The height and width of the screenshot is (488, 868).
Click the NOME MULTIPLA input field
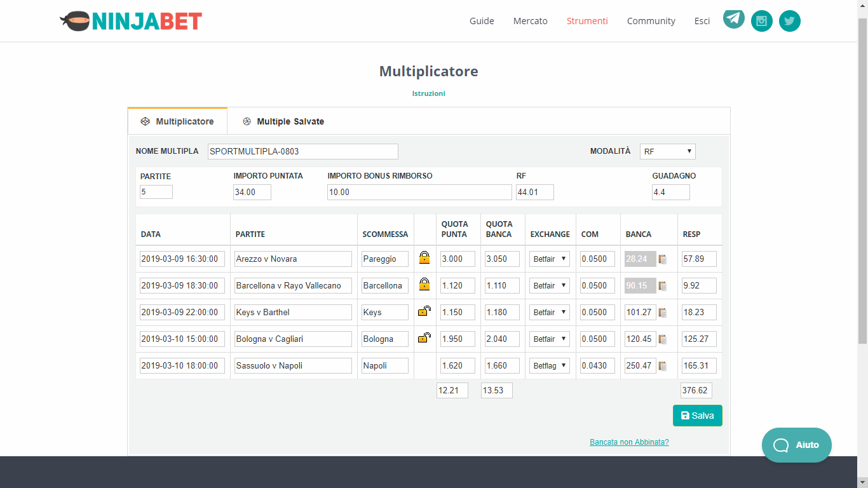tap(303, 151)
